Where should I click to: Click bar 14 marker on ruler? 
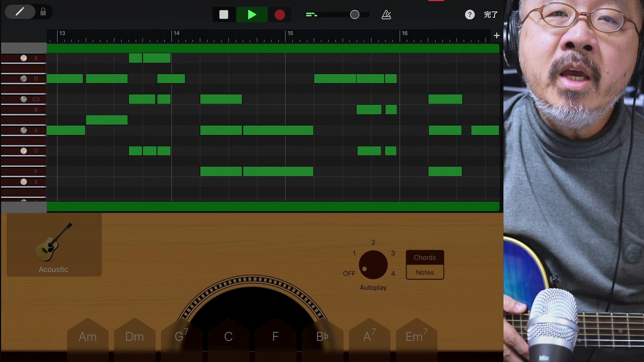click(x=176, y=34)
